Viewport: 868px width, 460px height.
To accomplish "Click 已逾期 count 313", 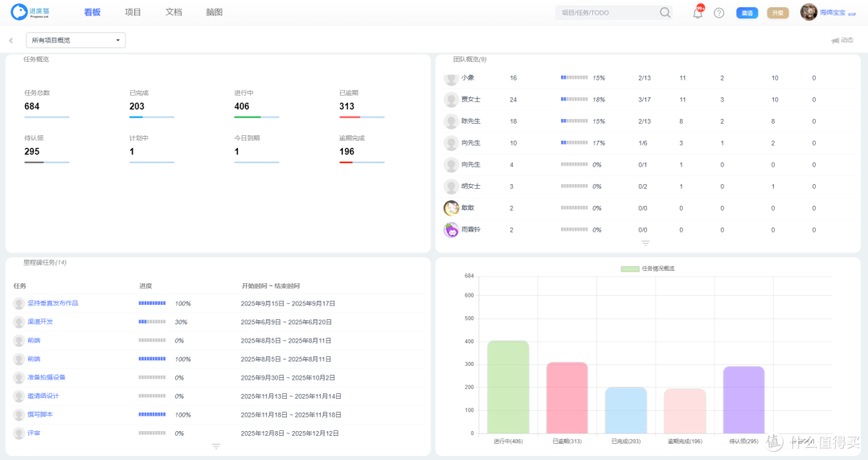I will pos(346,106).
